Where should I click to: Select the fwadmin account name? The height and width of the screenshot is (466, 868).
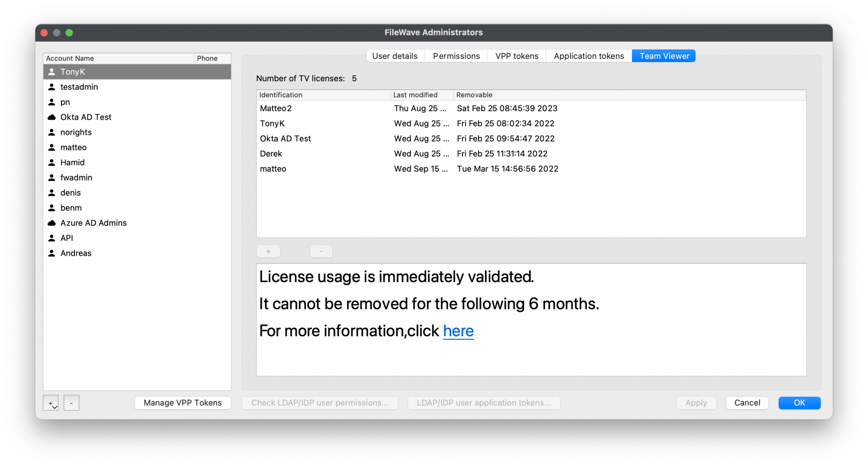click(x=76, y=177)
